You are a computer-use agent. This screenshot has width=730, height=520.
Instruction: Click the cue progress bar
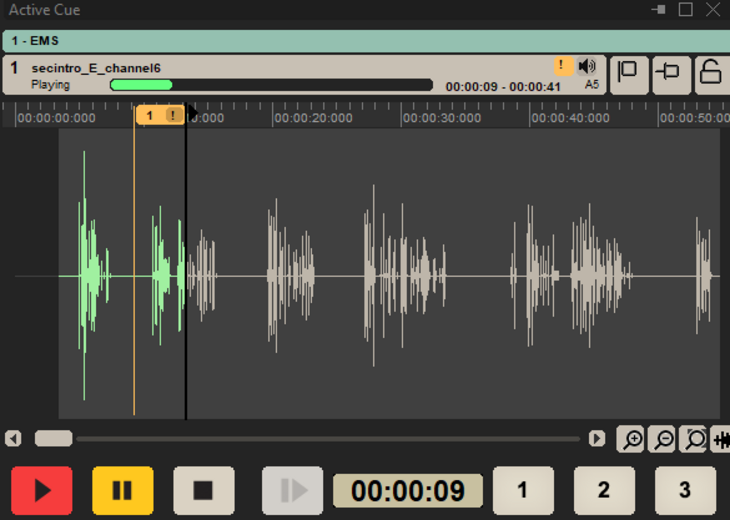click(270, 85)
